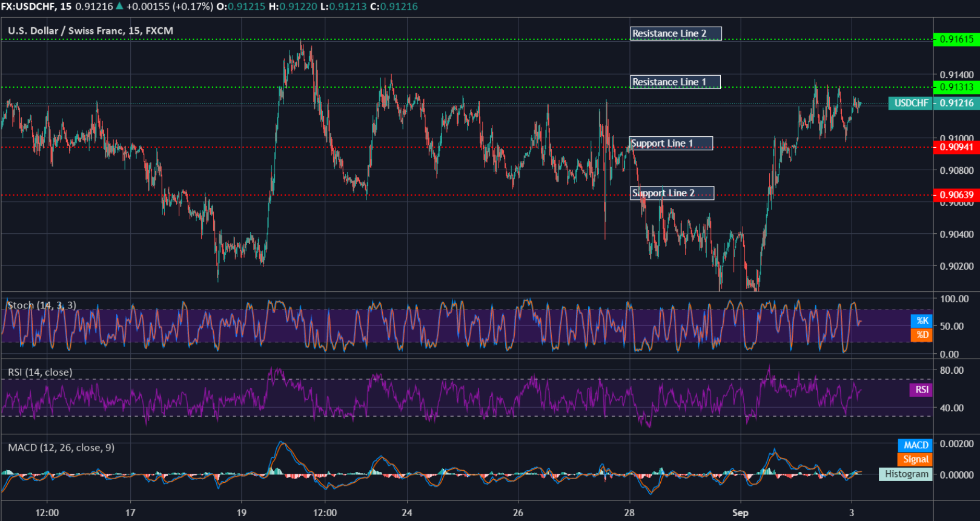Click the MACD (12, 26, close, 9) title
The height and width of the screenshot is (521, 980).
point(61,448)
